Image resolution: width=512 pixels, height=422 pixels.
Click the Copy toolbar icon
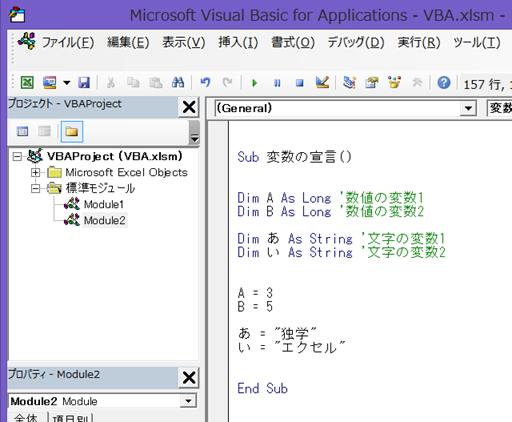click(x=133, y=82)
